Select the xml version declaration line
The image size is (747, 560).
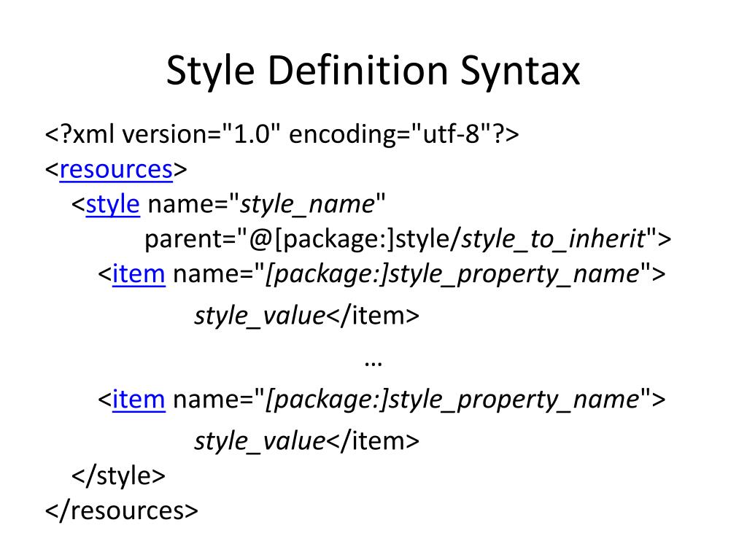point(282,134)
